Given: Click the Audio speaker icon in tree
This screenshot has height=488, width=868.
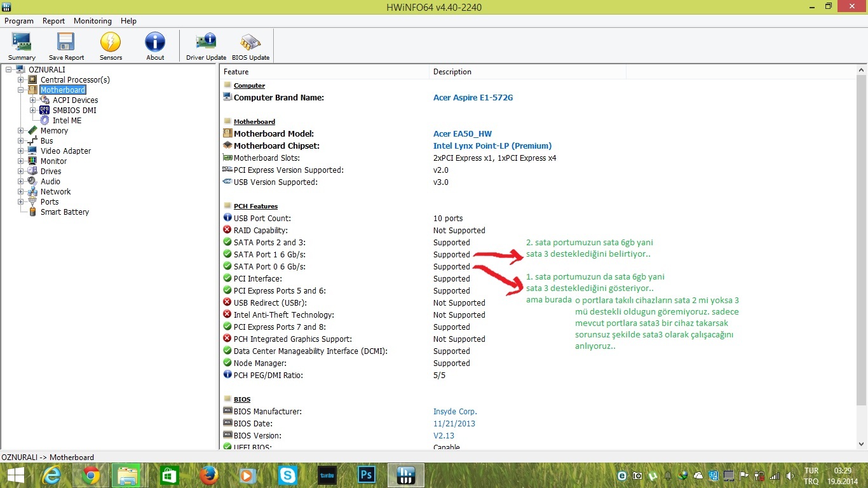Looking at the screenshot, I should coord(33,181).
